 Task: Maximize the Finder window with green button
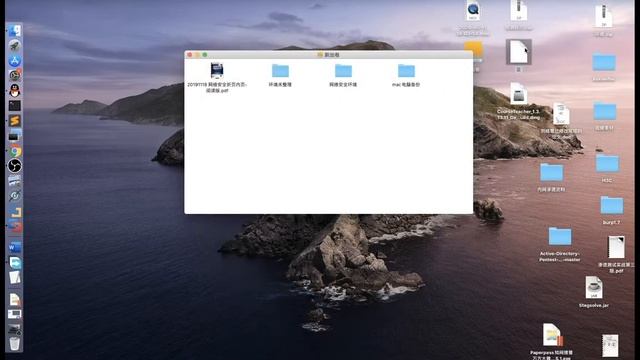point(205,55)
